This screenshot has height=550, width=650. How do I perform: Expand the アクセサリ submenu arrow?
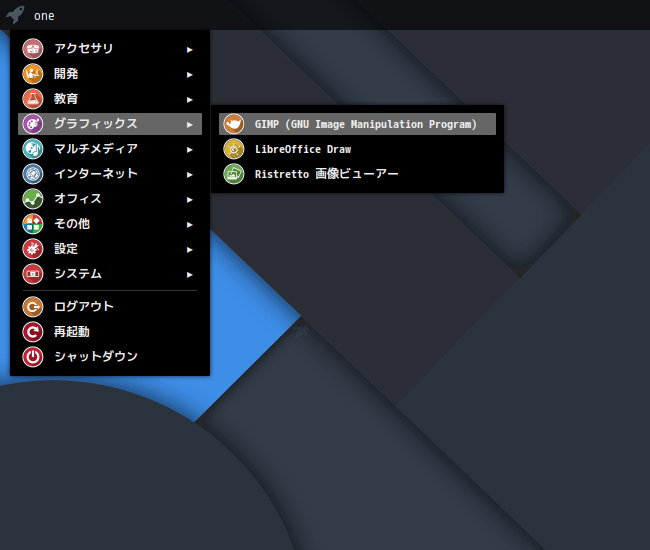[189, 50]
